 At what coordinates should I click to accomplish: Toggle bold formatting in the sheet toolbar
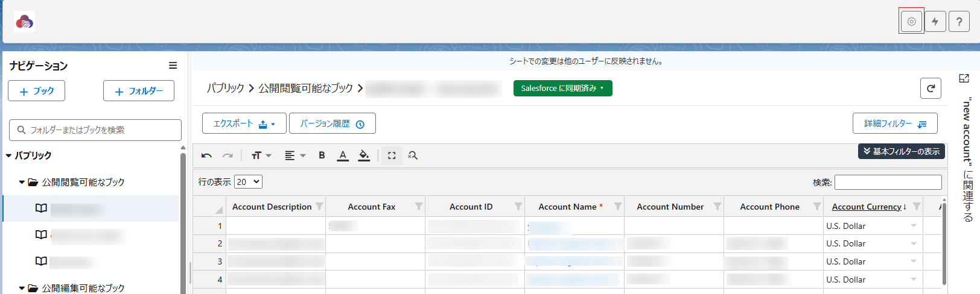322,155
